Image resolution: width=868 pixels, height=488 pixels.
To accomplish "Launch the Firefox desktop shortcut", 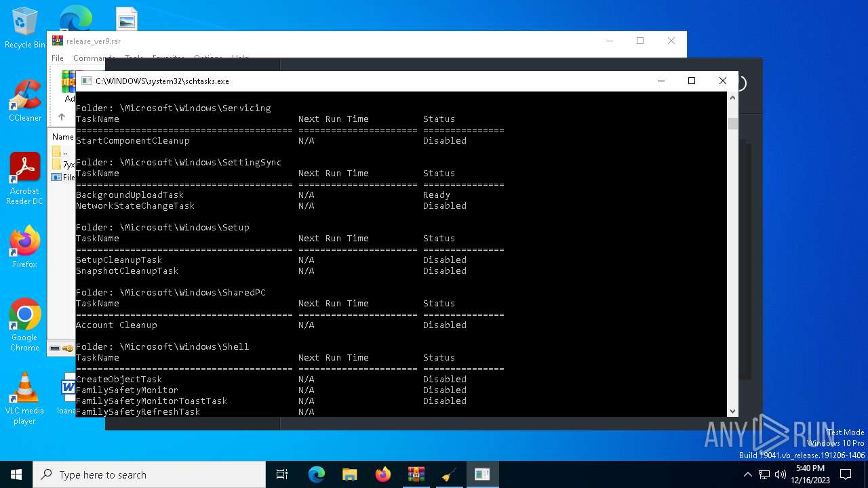I will coord(24,247).
